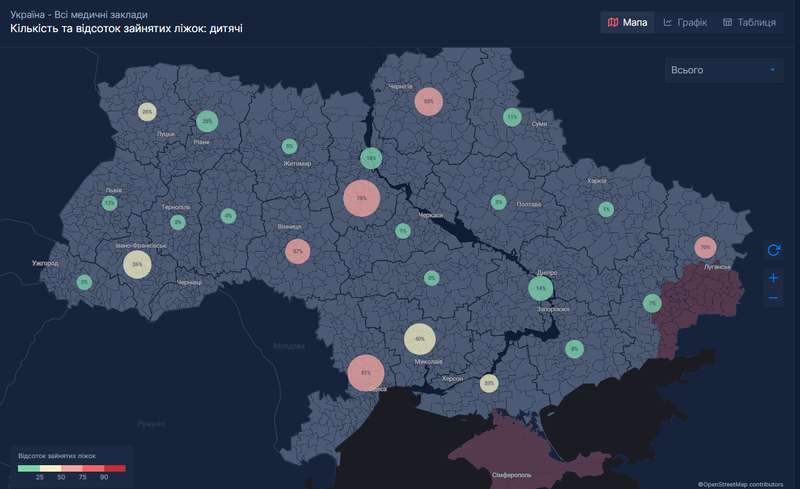Select the yellow bubble at Івано-Франківськ
The height and width of the screenshot is (489, 800).
137,264
